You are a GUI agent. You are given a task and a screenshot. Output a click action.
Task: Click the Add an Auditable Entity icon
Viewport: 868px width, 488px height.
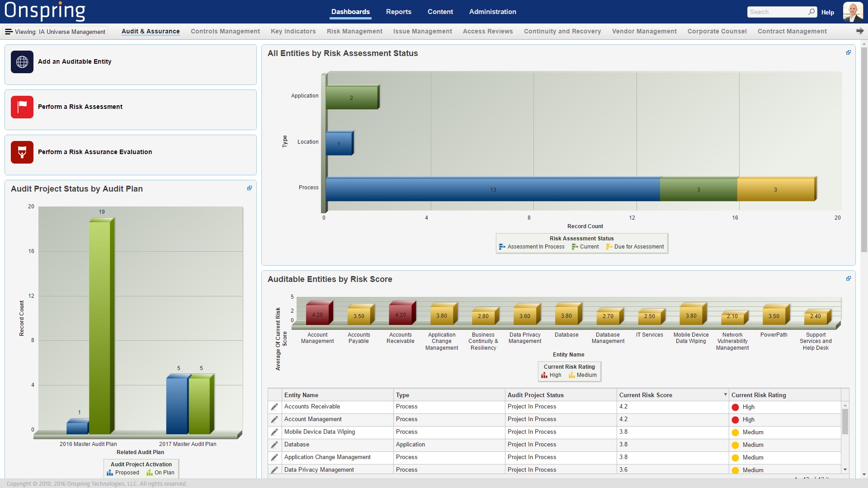[21, 61]
